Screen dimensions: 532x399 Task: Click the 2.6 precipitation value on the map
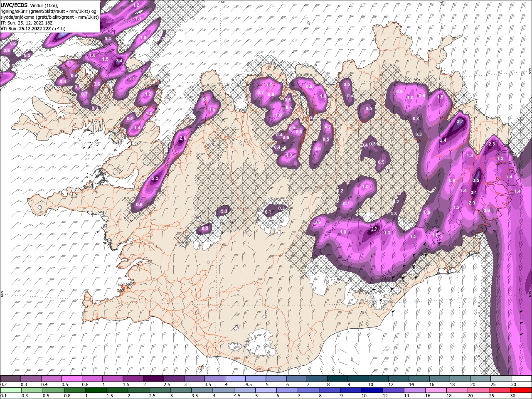[182, 138]
